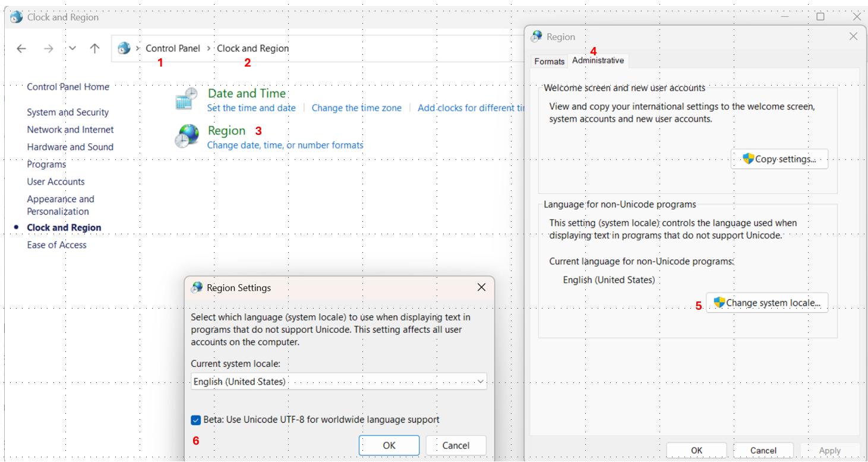The width and height of the screenshot is (868, 462).
Task: Uncheck the Beta Unicode UTF-8 checkbox
Action: coord(196,420)
